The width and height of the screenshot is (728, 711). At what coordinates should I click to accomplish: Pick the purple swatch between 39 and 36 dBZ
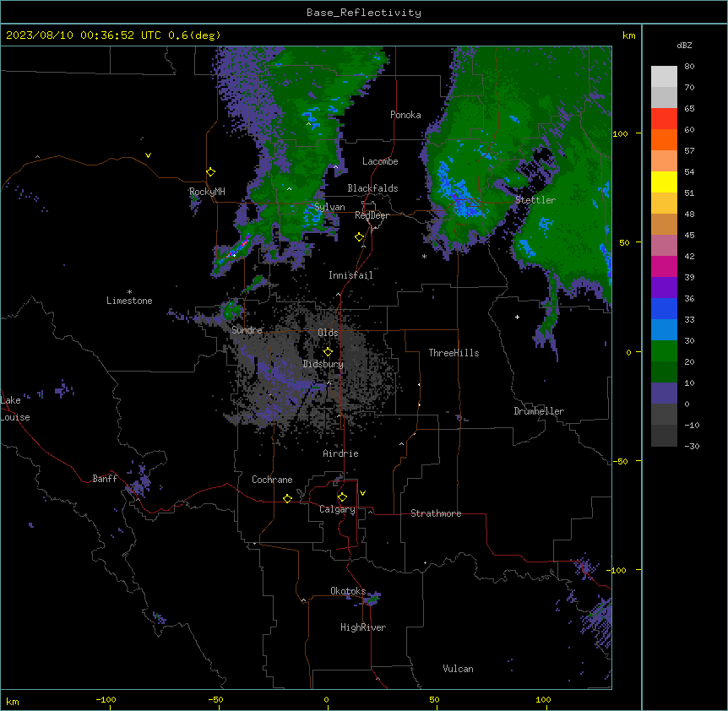click(664, 288)
